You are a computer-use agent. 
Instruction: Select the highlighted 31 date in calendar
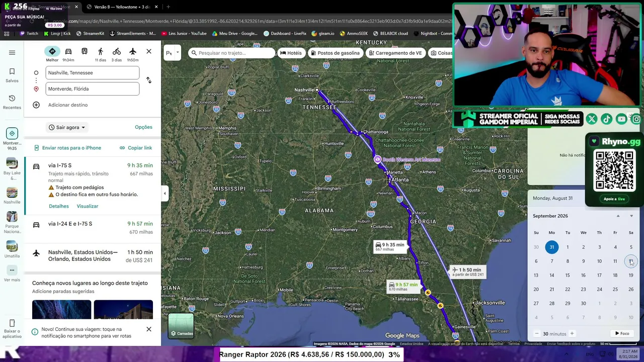[x=552, y=247]
